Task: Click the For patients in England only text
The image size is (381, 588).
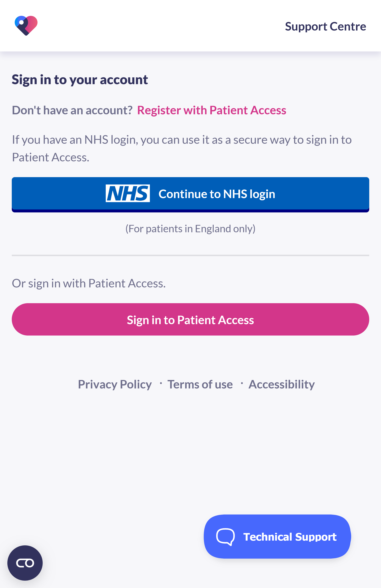Action: coord(190,228)
